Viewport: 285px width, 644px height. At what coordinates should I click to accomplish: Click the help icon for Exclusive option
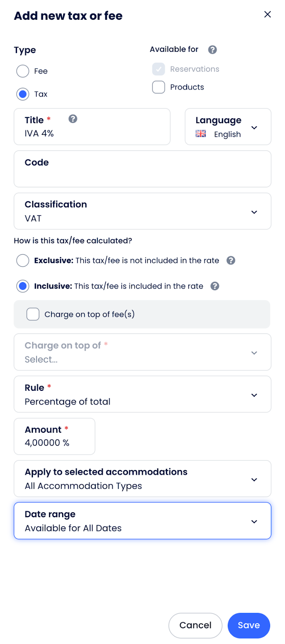tap(231, 260)
